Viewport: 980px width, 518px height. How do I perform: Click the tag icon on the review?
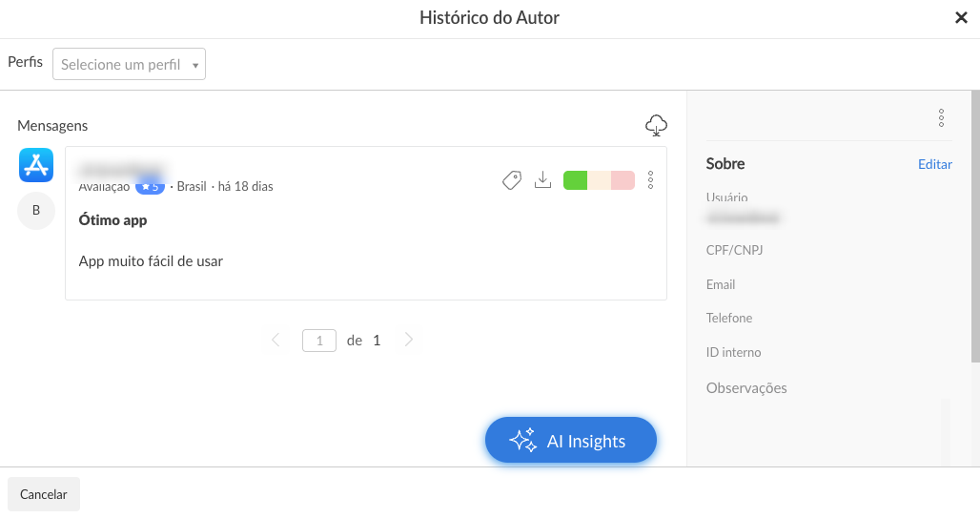pos(512,180)
